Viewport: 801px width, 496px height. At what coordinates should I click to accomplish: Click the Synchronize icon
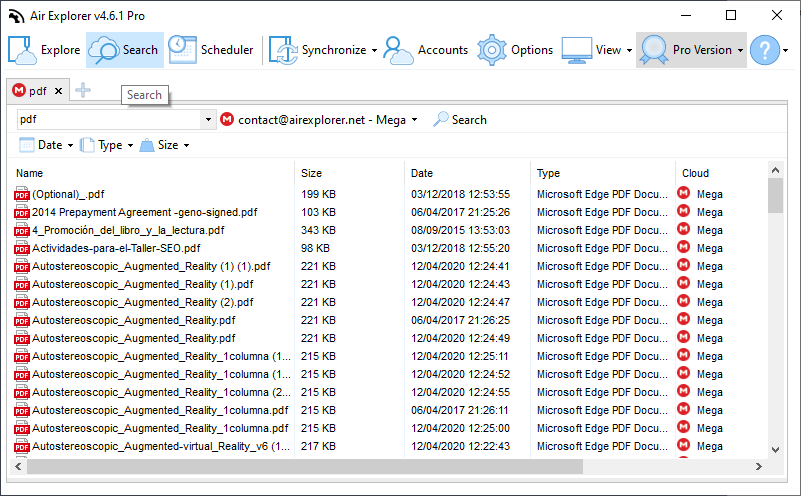283,50
